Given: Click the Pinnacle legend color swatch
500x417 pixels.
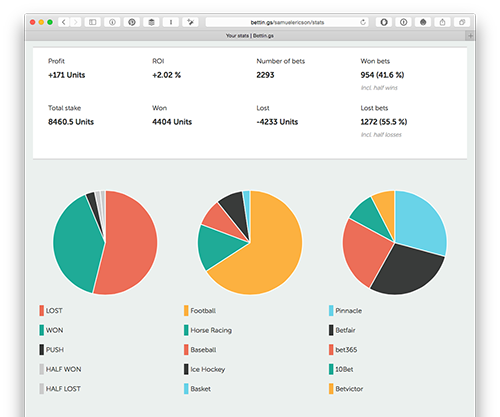Looking at the screenshot, I should tap(331, 311).
